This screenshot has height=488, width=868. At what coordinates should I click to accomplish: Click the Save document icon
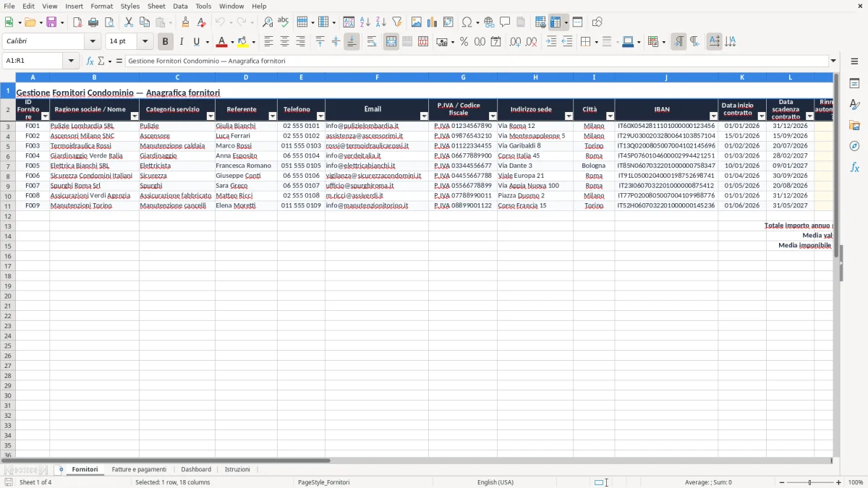(51, 22)
